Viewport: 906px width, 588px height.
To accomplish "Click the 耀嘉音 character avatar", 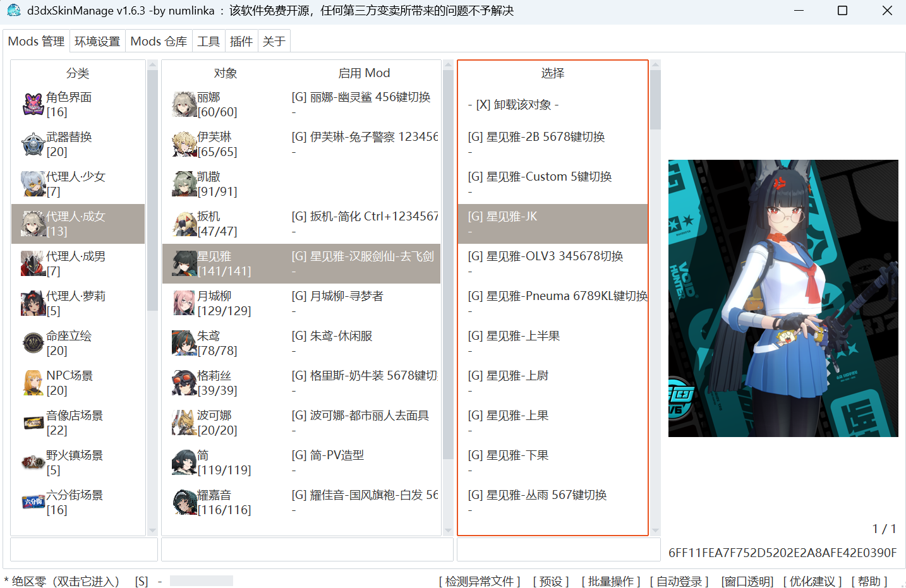I will [x=184, y=502].
